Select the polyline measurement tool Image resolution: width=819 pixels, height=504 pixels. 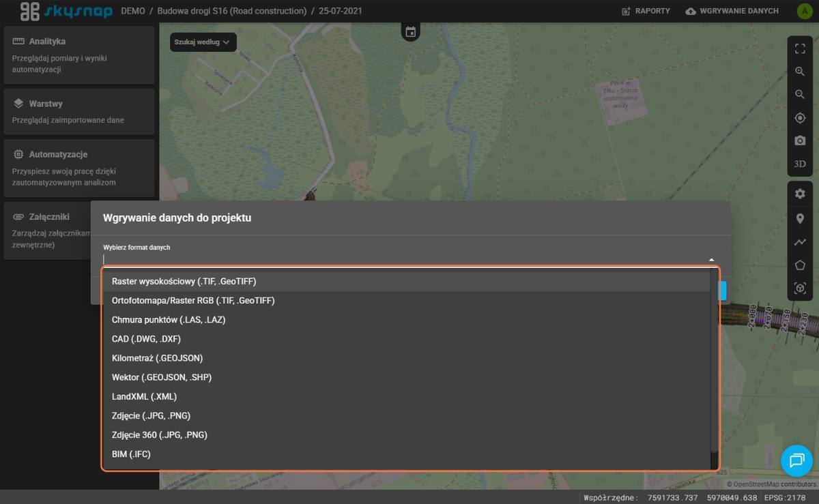(800, 242)
